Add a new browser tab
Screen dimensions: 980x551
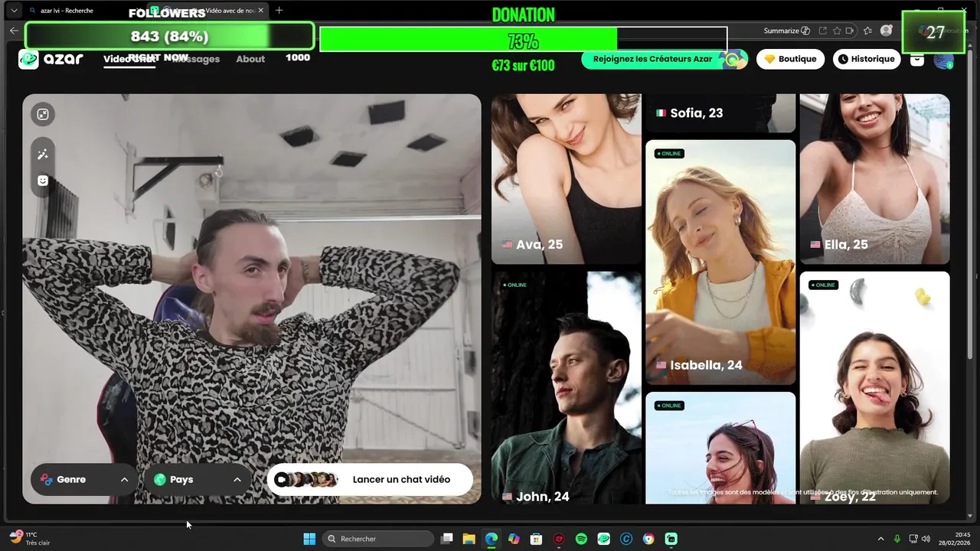[x=279, y=11]
